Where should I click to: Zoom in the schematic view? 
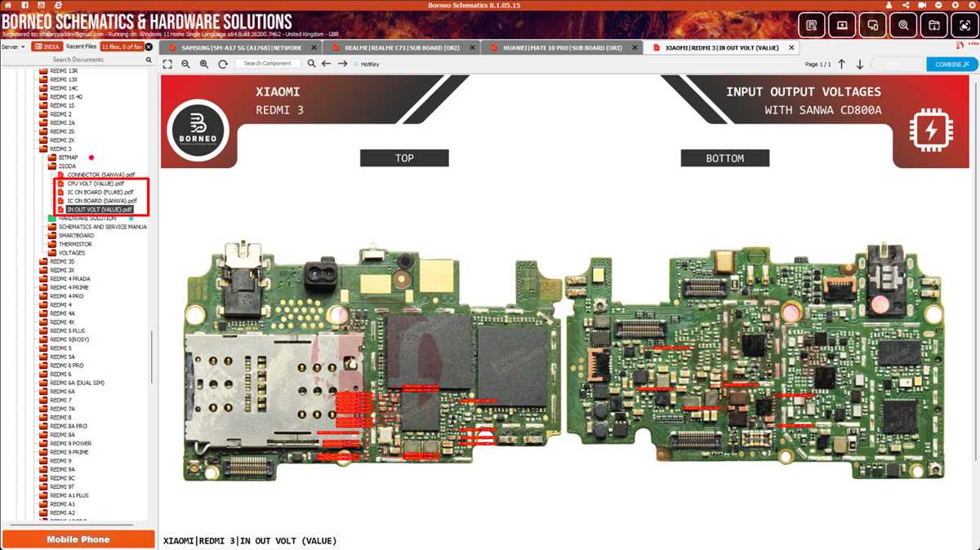click(x=204, y=64)
